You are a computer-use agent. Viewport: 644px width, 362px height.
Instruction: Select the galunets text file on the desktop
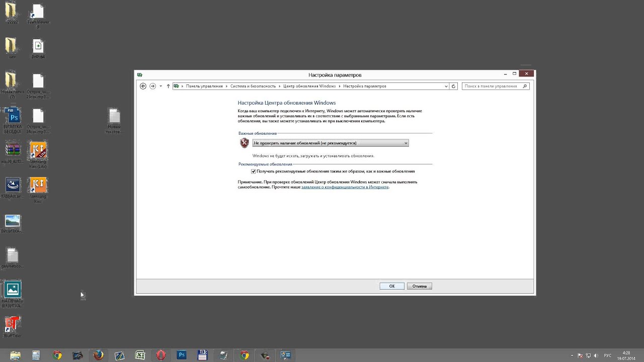tap(13, 258)
